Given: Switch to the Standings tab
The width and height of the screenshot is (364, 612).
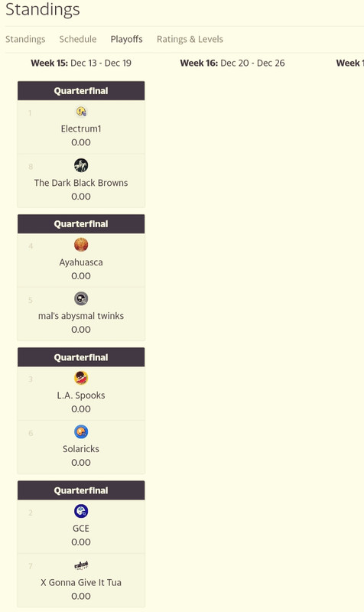Looking at the screenshot, I should [25, 39].
